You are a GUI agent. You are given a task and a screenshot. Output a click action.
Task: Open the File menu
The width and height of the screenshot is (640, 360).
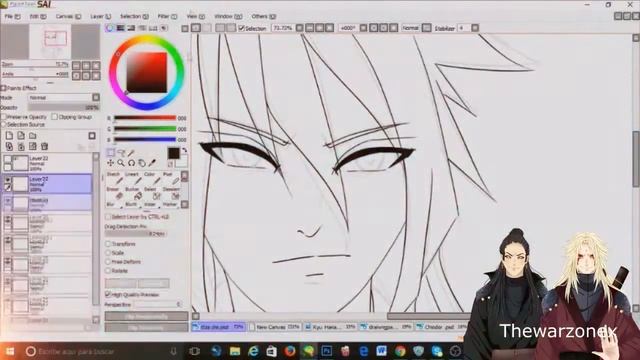[12, 16]
